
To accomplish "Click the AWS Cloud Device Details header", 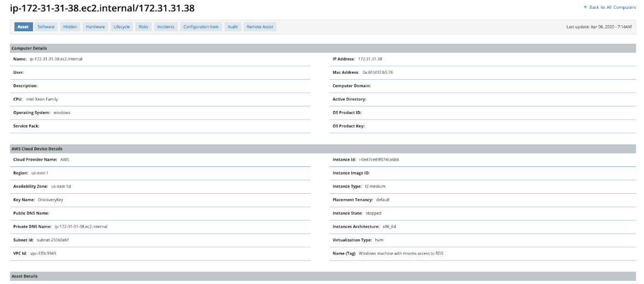I will pos(37,149).
